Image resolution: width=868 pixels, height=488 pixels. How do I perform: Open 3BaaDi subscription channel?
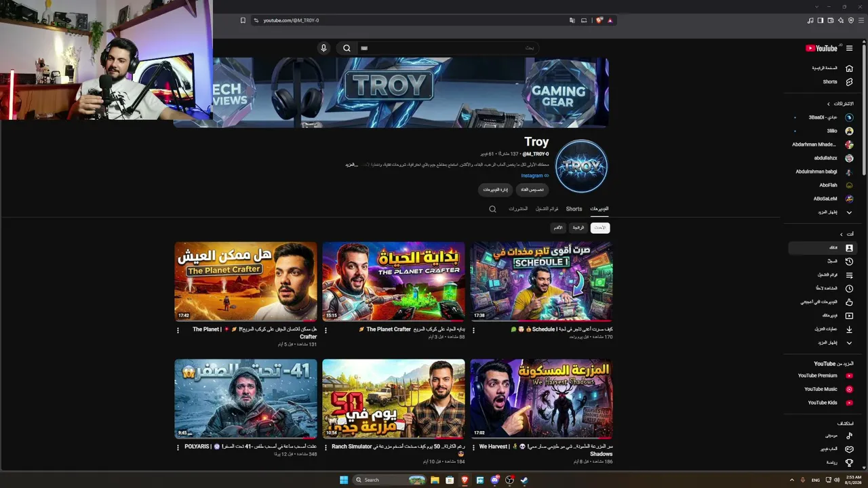point(823,117)
